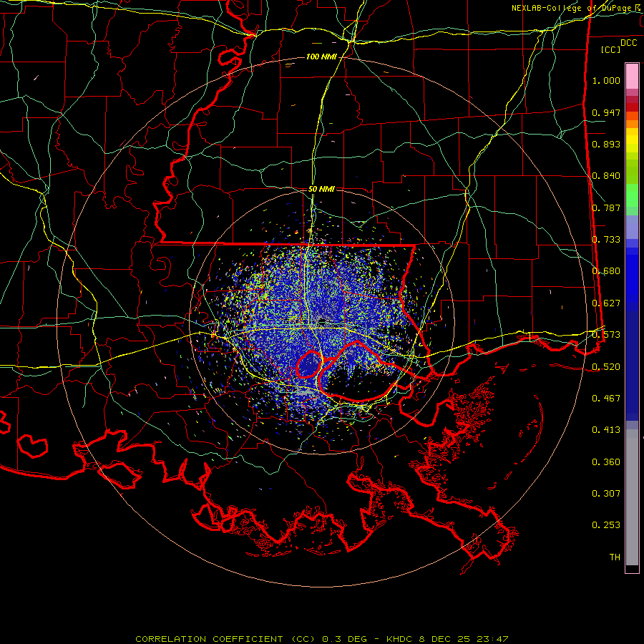Image resolution: width=644 pixels, height=644 pixels.
Task: Click the 0.520 scale value
Action: coord(606,367)
